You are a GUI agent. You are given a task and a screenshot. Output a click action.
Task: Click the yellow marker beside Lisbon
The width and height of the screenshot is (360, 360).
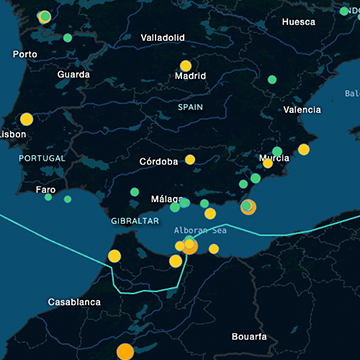click(27, 119)
